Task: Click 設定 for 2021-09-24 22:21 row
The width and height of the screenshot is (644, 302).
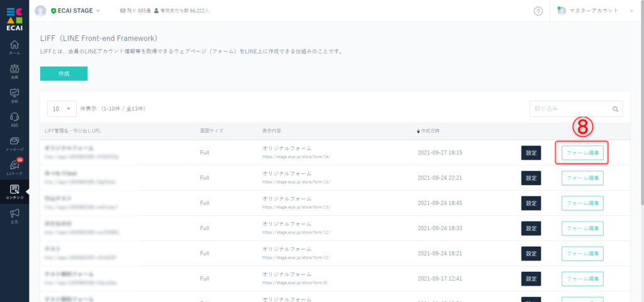Action: click(531, 178)
